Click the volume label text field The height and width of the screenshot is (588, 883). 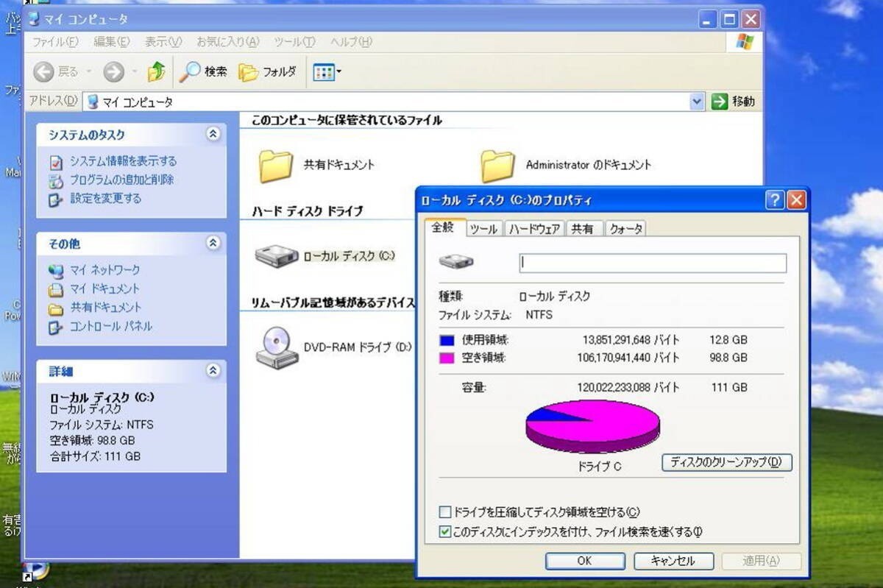click(x=653, y=263)
